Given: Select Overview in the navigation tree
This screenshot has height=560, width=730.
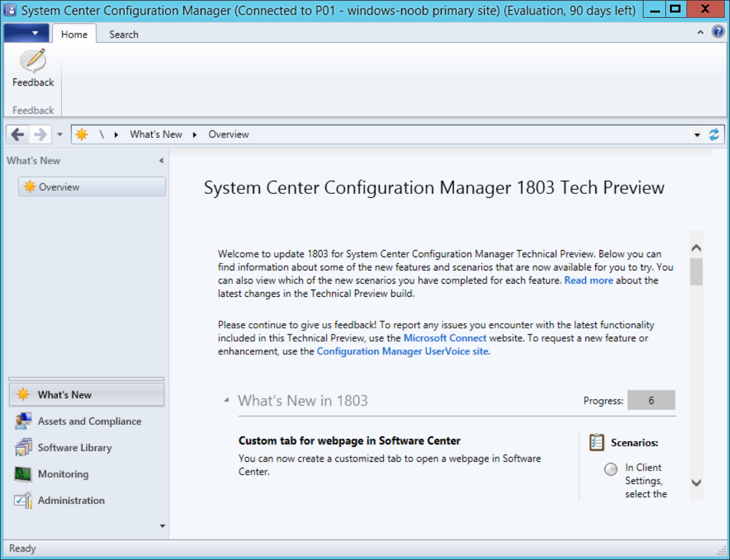Looking at the screenshot, I should [92, 187].
